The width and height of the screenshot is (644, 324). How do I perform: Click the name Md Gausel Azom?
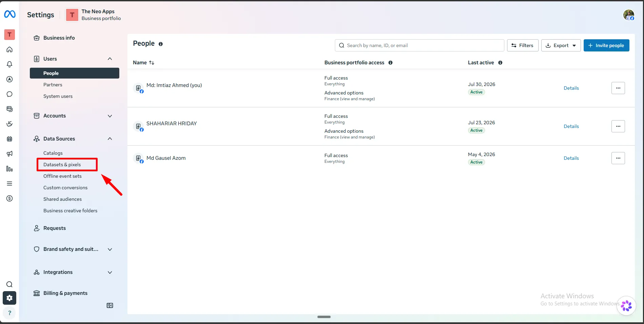166,158
